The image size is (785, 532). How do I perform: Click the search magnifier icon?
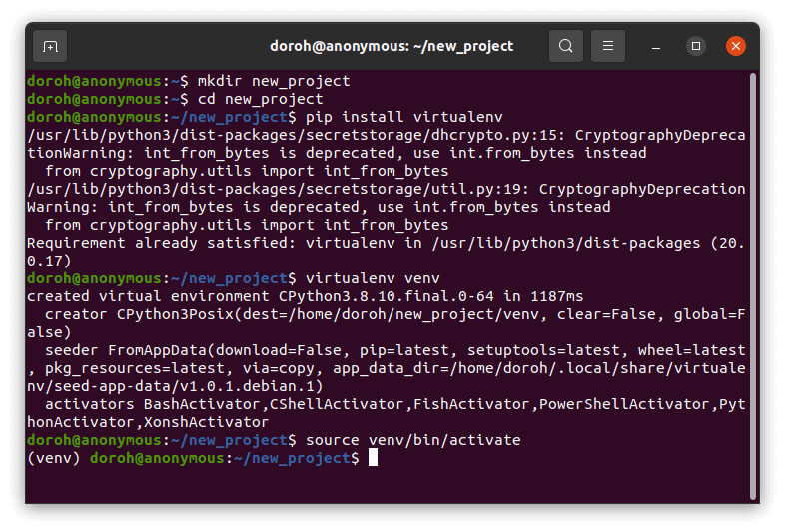[x=566, y=46]
